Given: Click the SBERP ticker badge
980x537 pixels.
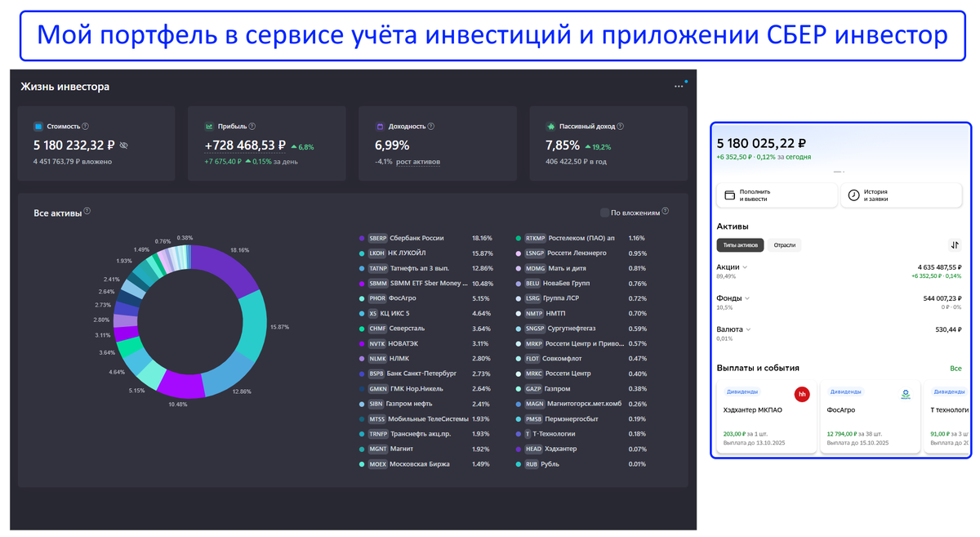Looking at the screenshot, I should click(377, 239).
